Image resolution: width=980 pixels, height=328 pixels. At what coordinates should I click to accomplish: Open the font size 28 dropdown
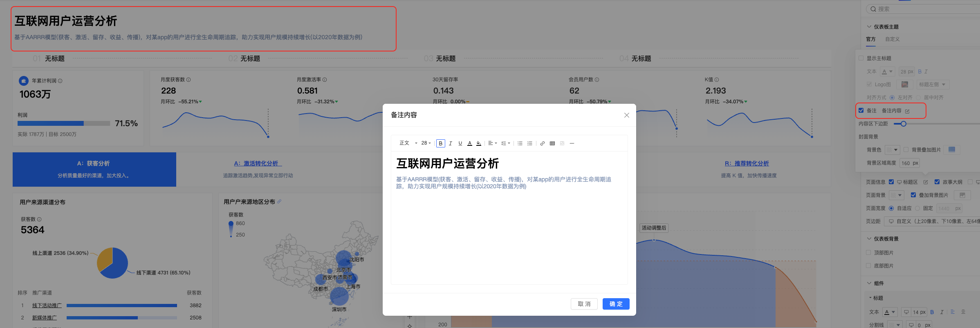click(426, 143)
